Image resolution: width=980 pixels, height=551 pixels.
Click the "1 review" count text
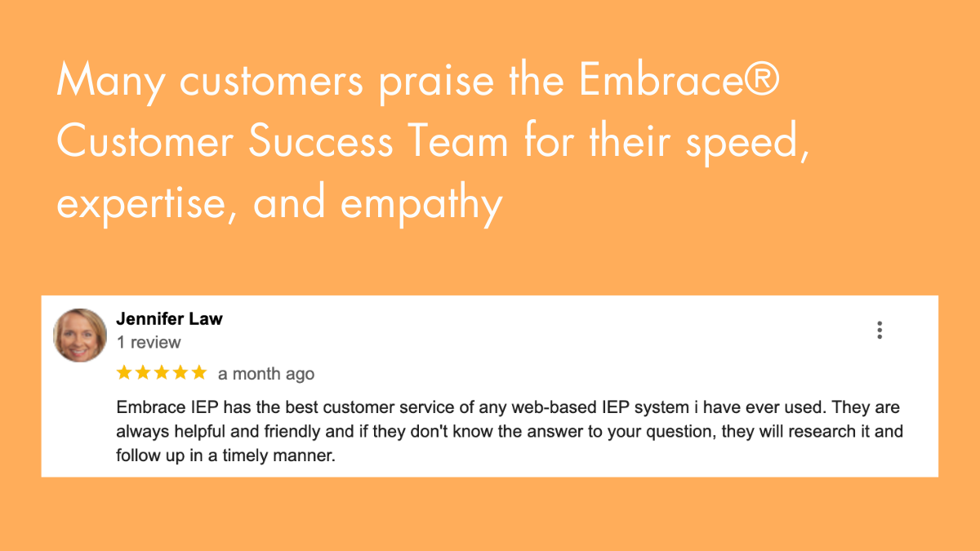[149, 342]
